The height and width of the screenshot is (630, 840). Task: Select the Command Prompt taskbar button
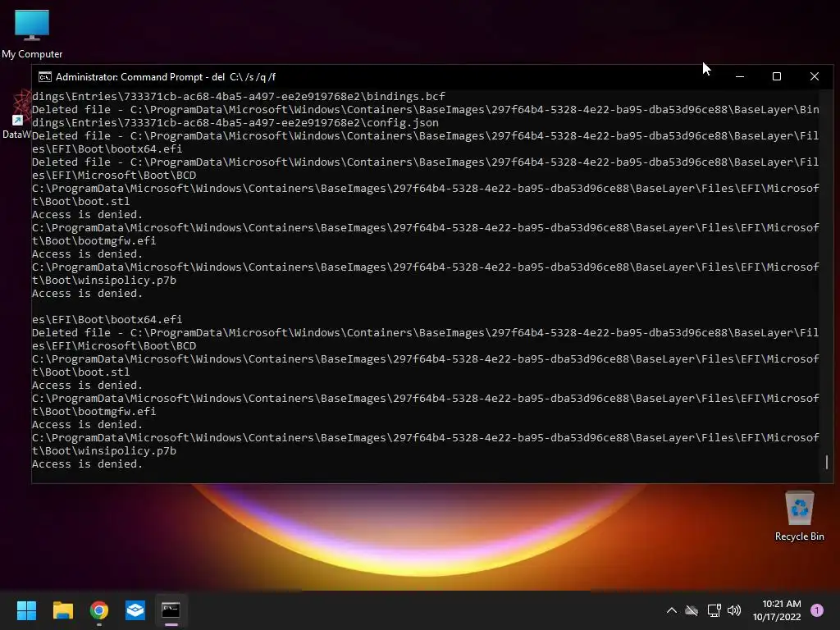point(171,610)
